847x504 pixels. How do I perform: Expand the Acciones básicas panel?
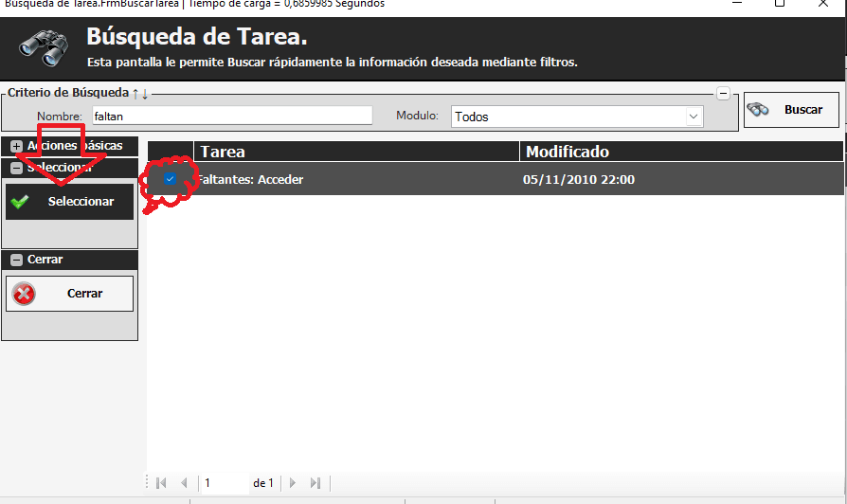(16, 146)
